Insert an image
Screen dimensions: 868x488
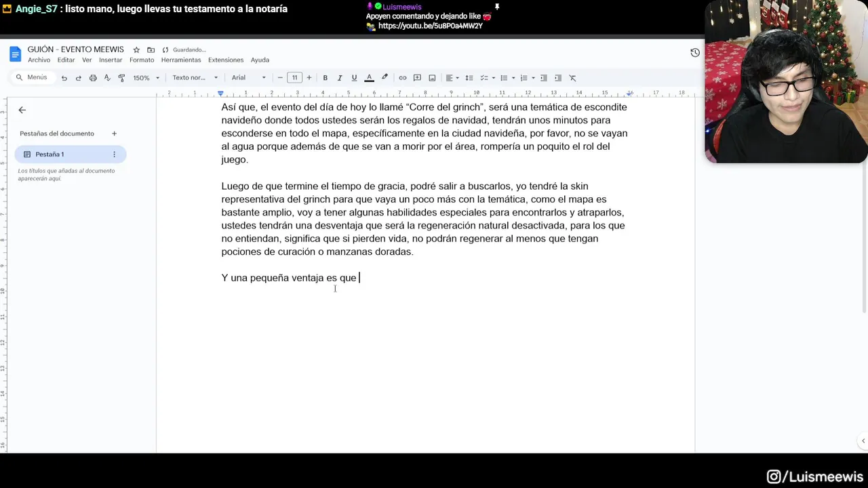[x=432, y=78]
